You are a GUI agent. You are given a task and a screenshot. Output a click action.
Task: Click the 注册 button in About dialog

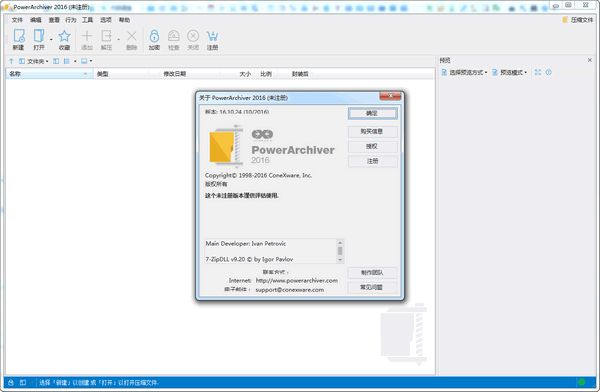pyautogui.click(x=373, y=161)
